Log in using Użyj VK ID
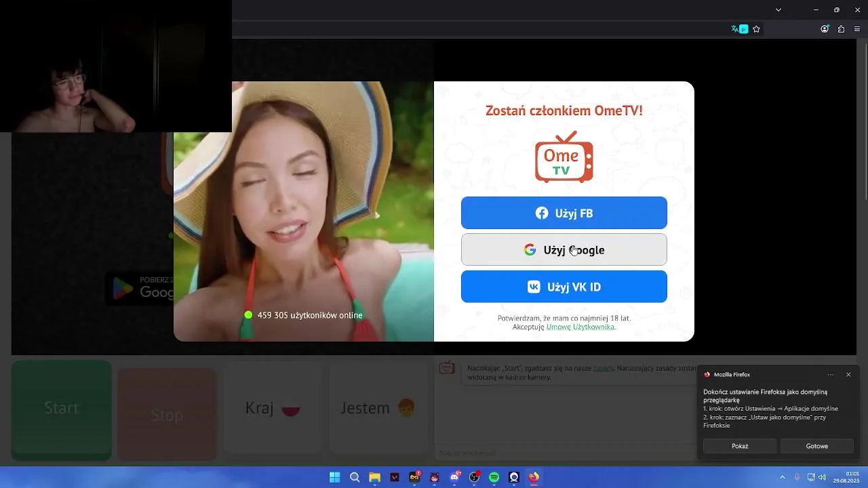This screenshot has height=488, width=868. coord(564,287)
